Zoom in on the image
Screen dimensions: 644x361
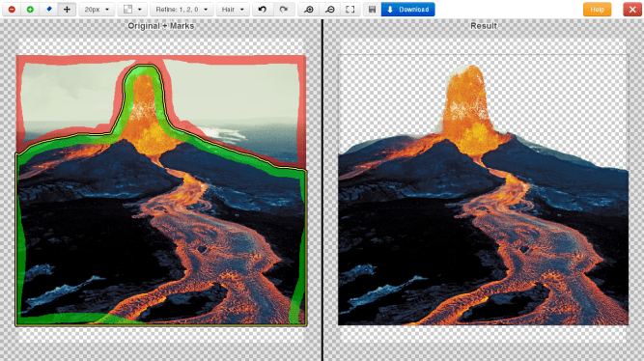coord(309,9)
